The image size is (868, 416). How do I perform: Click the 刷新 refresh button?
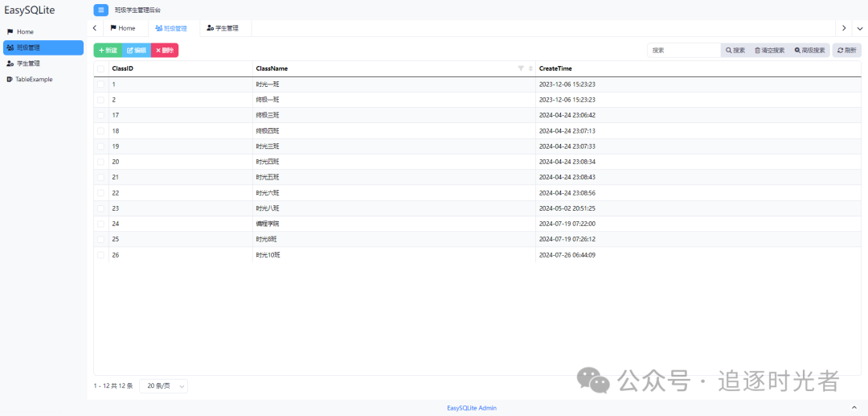pos(846,50)
